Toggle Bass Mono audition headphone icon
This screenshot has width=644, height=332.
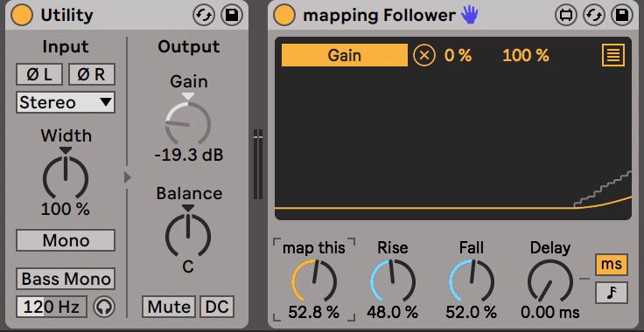pyautogui.click(x=104, y=307)
